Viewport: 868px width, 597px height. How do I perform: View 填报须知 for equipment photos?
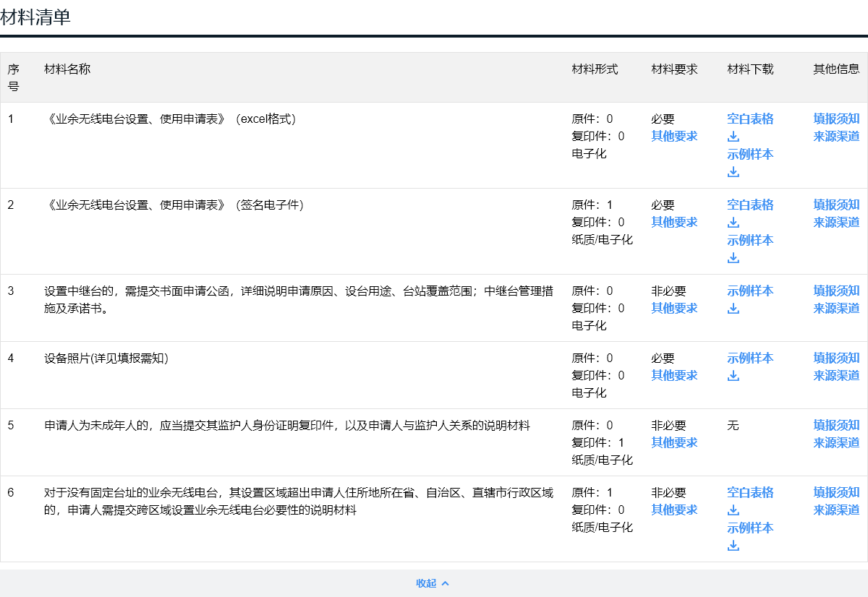(835, 358)
